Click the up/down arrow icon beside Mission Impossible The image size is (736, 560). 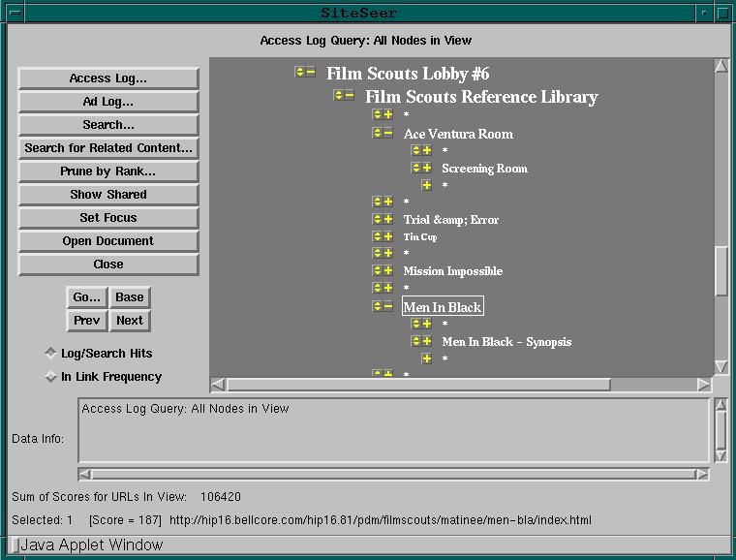point(378,270)
